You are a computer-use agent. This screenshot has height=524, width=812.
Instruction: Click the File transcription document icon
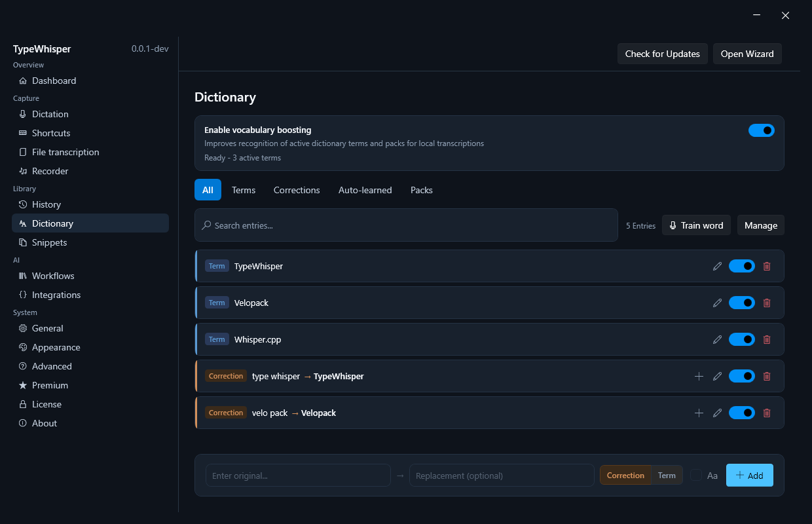pos(23,152)
